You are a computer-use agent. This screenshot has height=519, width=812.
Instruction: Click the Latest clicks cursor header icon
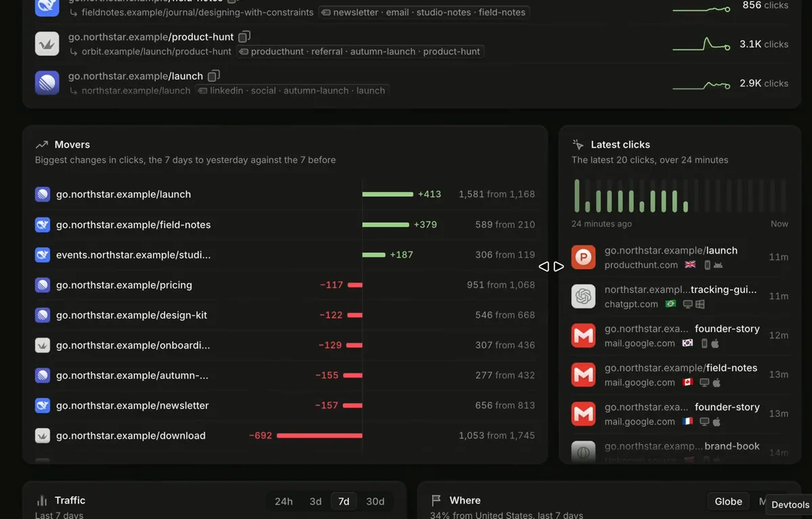pos(578,145)
